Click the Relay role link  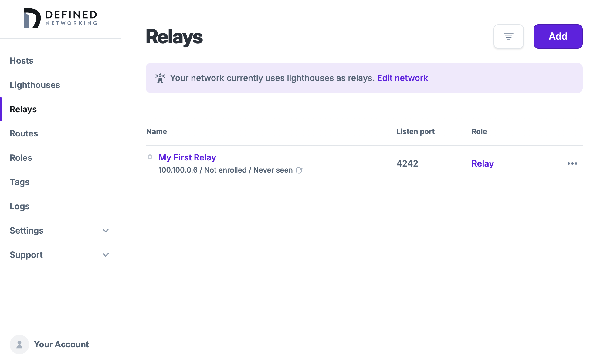pos(483,163)
